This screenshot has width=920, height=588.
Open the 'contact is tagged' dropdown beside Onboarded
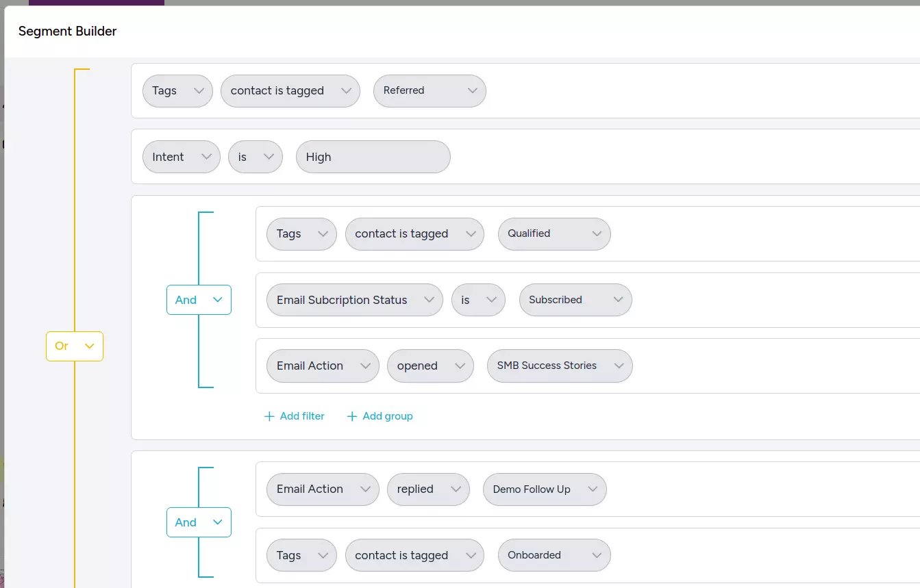click(x=414, y=555)
